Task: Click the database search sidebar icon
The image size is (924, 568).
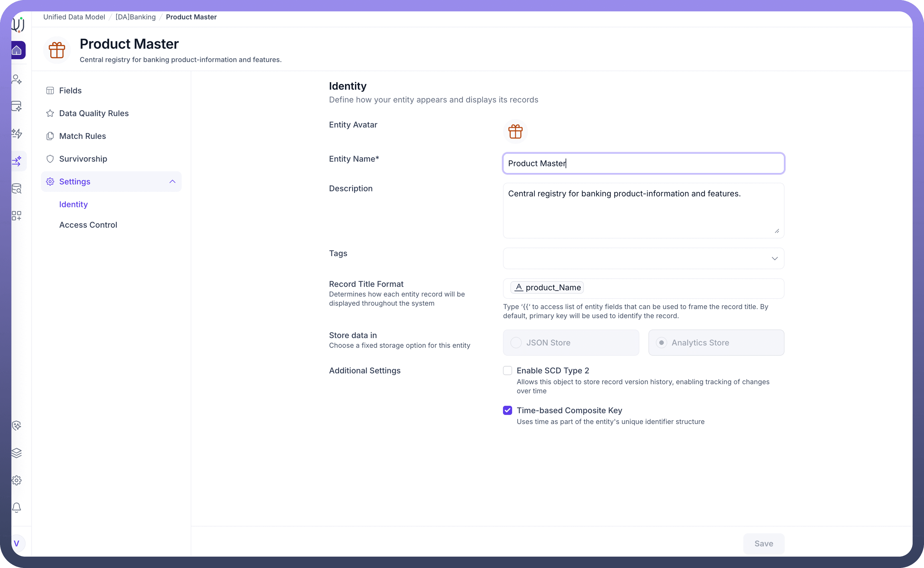Action: pyautogui.click(x=17, y=188)
